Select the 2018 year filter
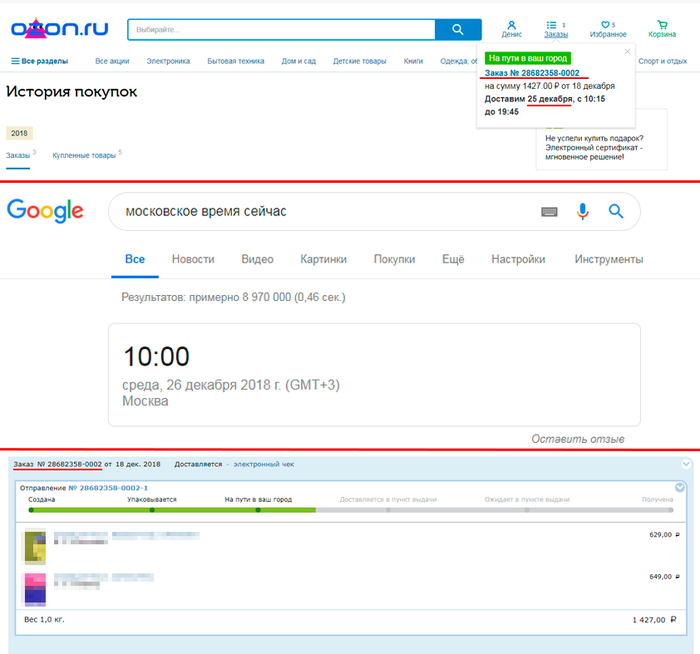Screen dimensions: 700x654 coord(19,133)
